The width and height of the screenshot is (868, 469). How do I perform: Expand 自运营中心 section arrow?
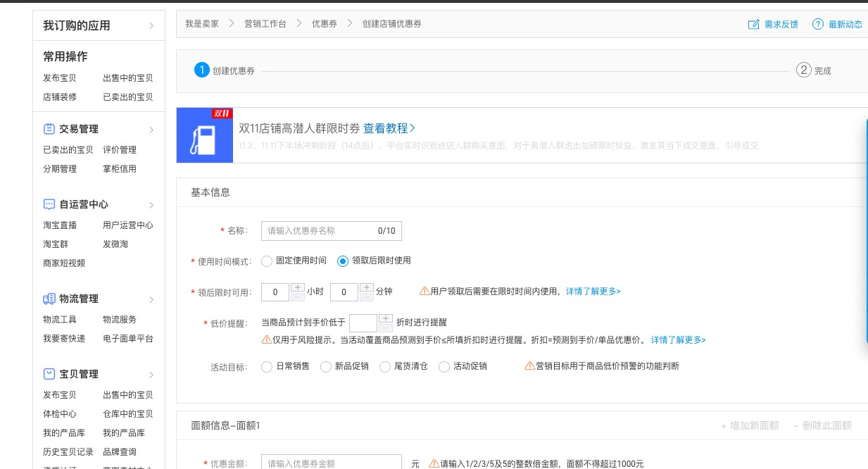pos(151,205)
